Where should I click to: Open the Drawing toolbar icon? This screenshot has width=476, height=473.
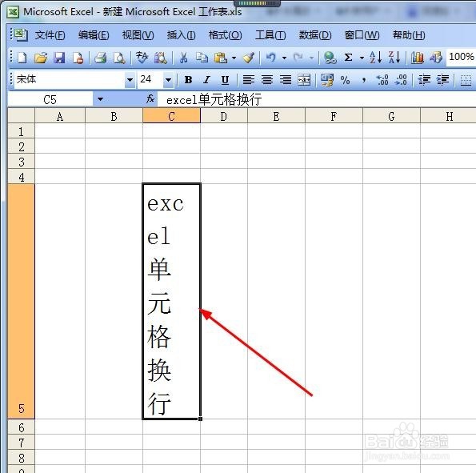pos(436,58)
